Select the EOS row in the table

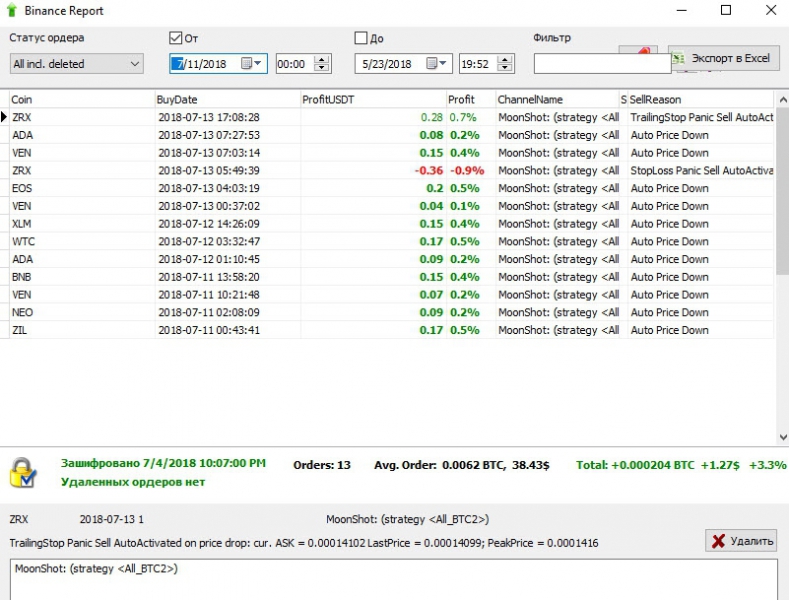pos(391,188)
